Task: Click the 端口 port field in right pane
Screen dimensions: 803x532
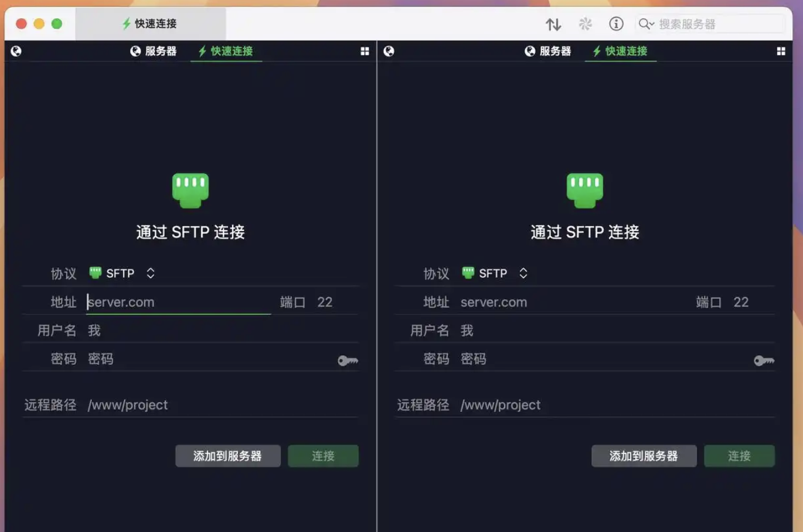Action: tap(741, 302)
